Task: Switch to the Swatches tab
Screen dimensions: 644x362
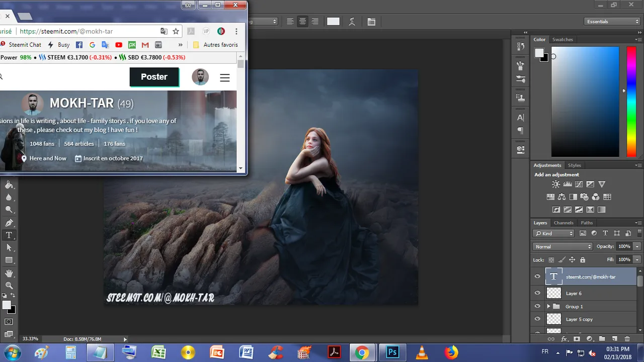Action: [x=562, y=39]
